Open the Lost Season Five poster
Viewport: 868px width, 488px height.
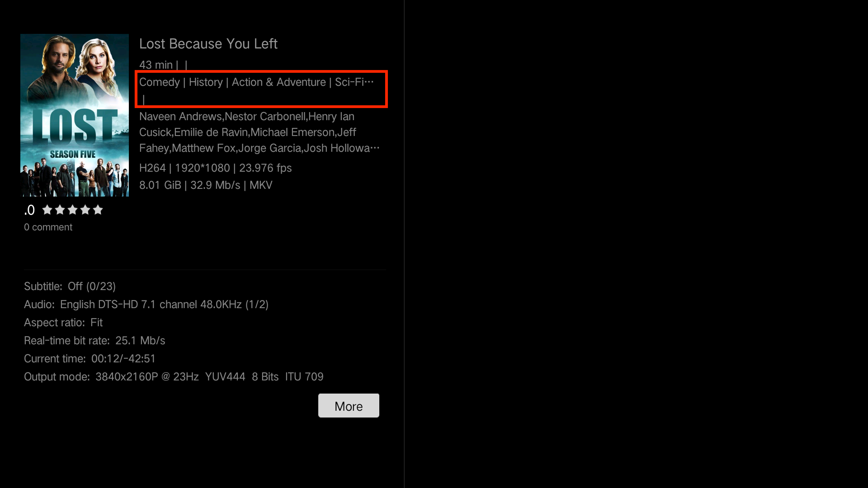[75, 115]
